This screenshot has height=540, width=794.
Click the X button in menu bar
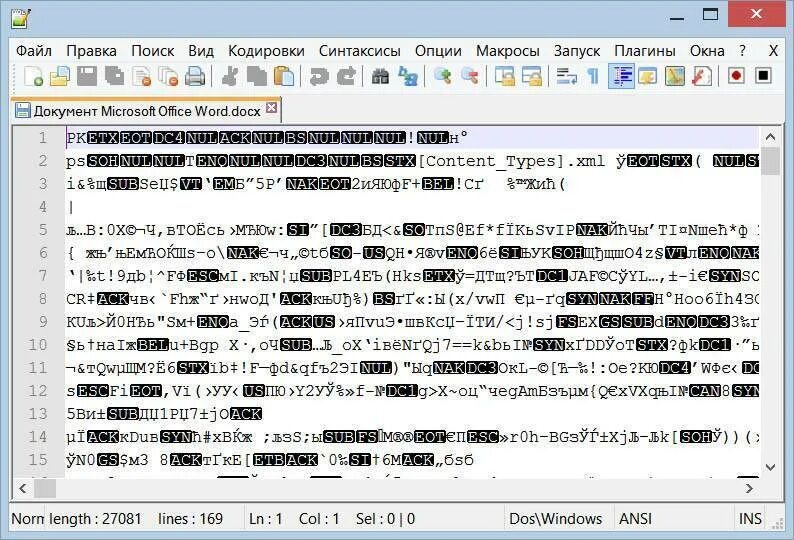coord(773,51)
